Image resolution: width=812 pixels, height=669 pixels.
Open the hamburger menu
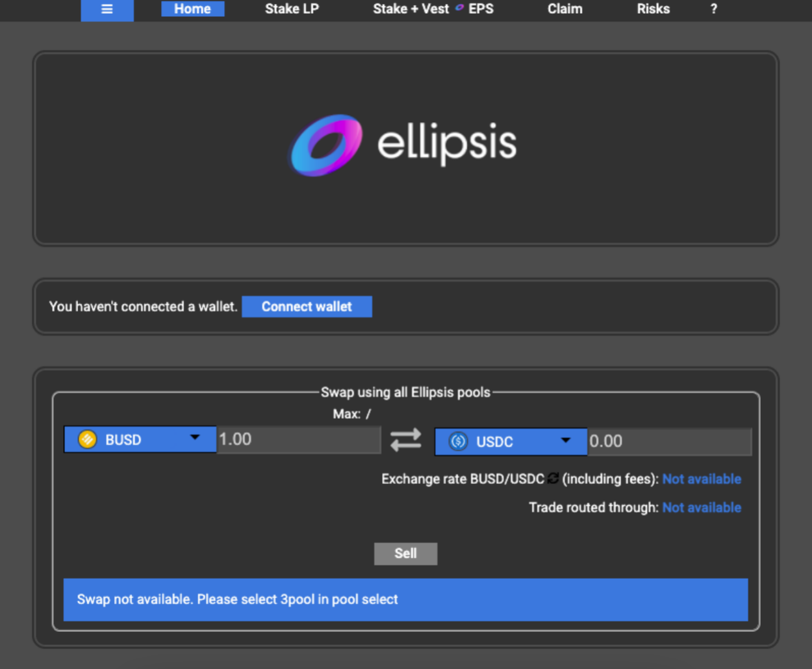pyautogui.click(x=107, y=10)
